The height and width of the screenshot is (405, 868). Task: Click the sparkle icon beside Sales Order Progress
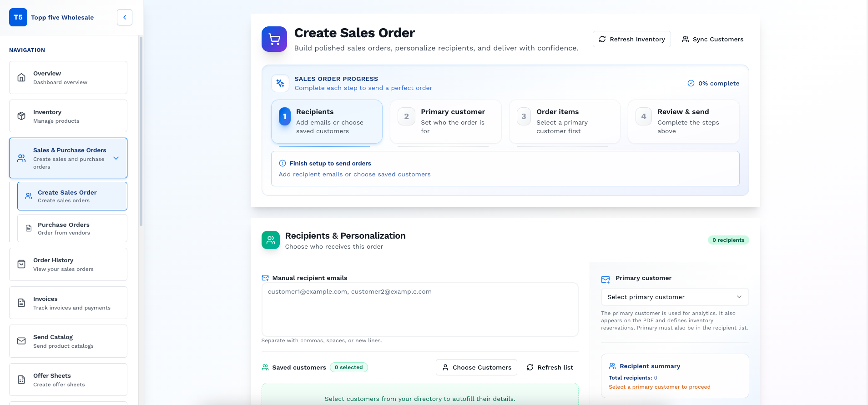click(280, 83)
